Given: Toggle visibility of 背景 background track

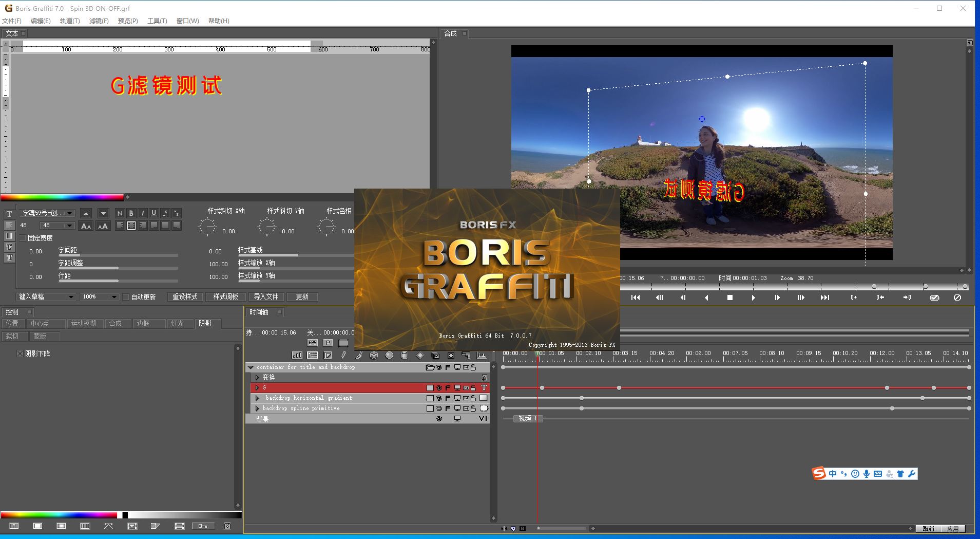Looking at the screenshot, I should 439,419.
